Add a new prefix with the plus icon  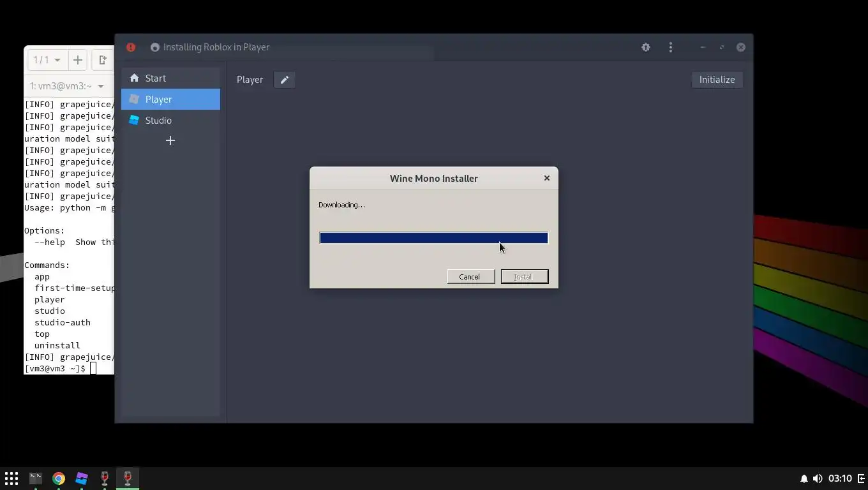point(170,140)
